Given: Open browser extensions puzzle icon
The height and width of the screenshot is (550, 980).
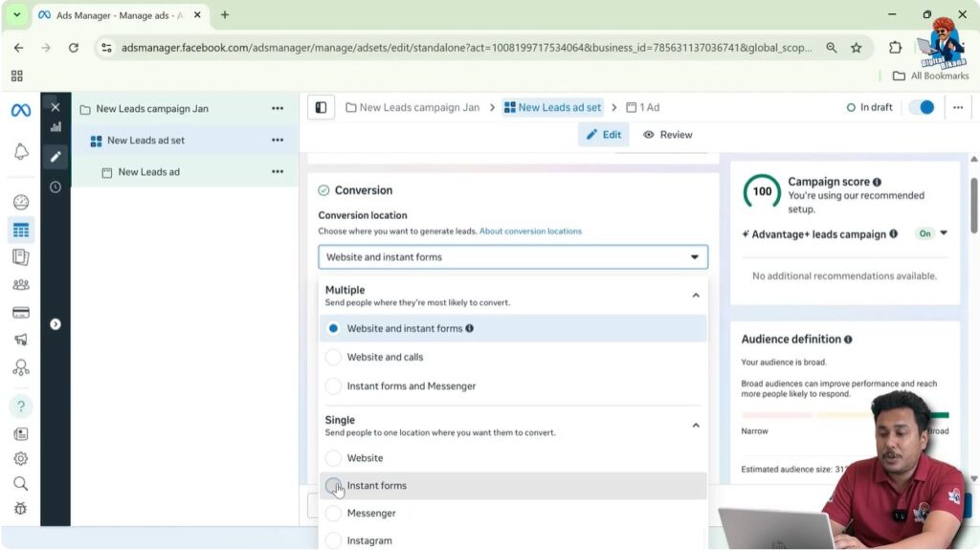Looking at the screenshot, I should point(895,48).
